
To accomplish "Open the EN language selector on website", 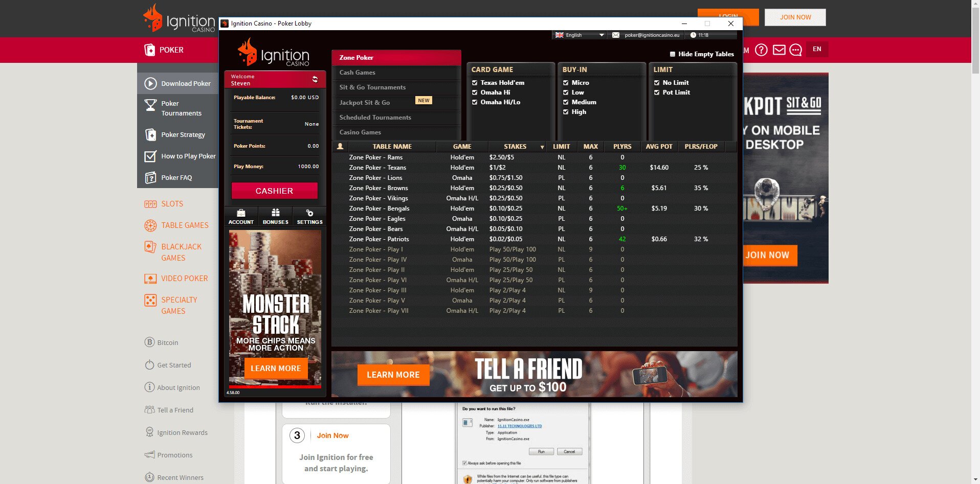I will pos(817,49).
